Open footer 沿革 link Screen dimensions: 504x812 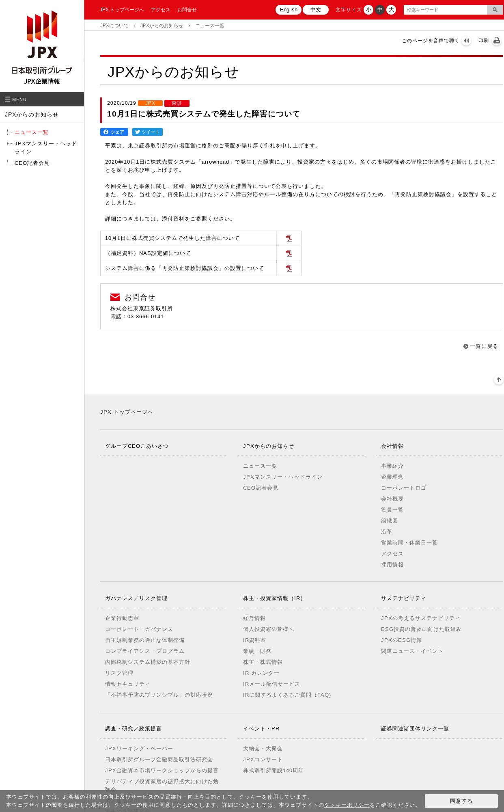click(x=386, y=532)
